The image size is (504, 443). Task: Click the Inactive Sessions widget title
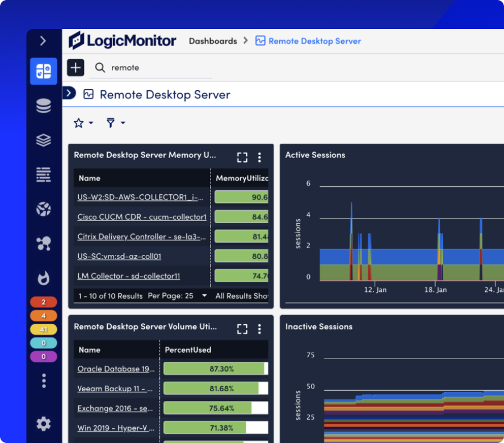[319, 327]
